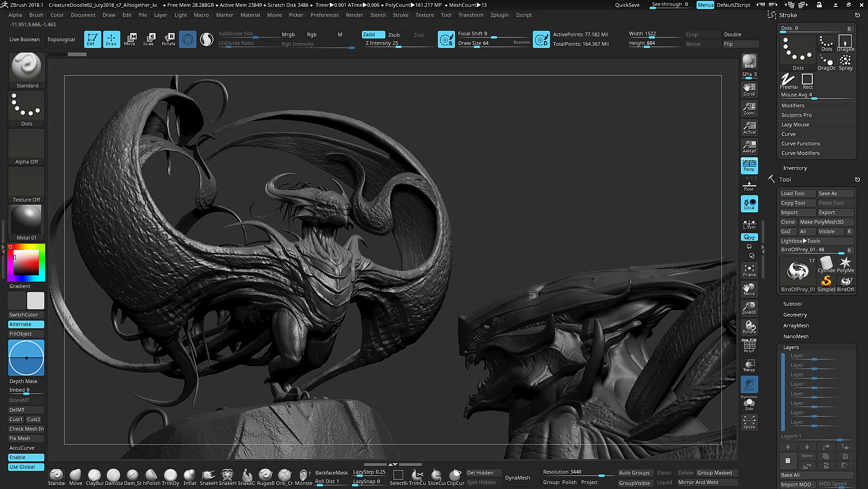Select the SimpleBrush tool thumbnail
Image resolution: width=868 pixels, height=489 pixels.
coord(826,283)
